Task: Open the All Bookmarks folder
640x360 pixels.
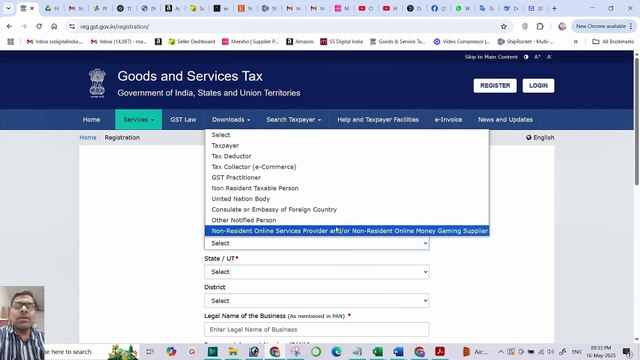Action: click(613, 42)
